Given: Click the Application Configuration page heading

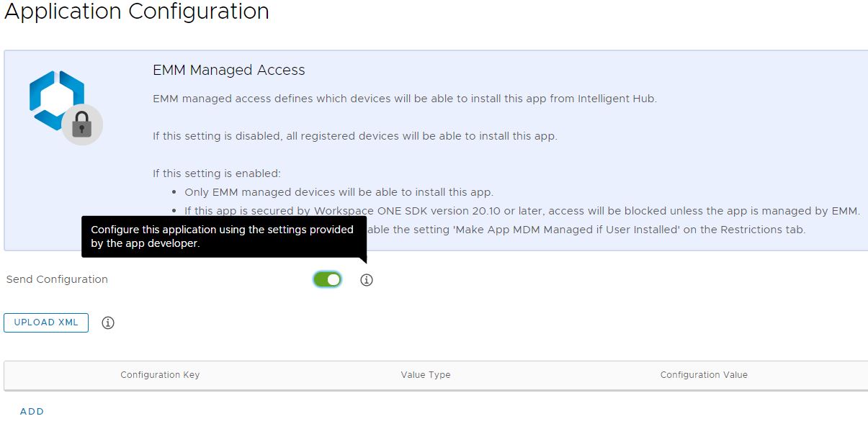Looking at the screenshot, I should point(136,12).
